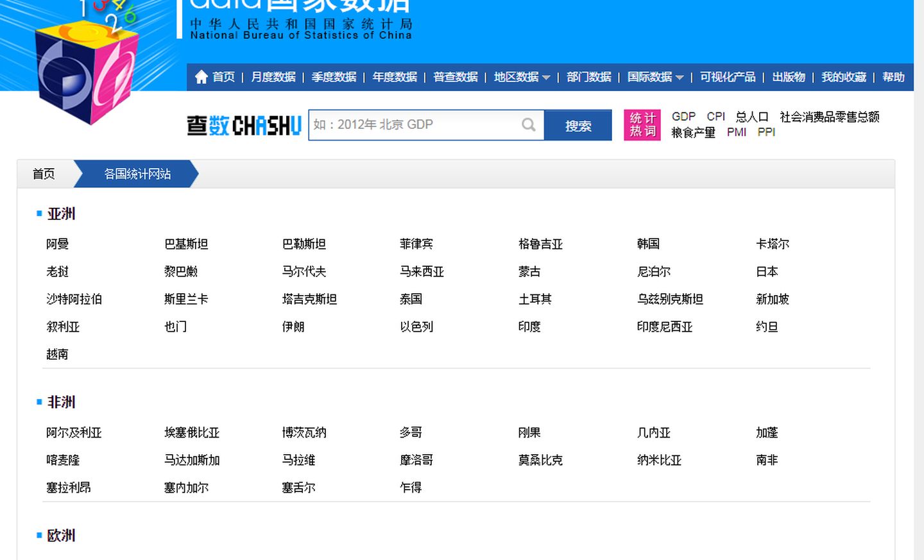The height and width of the screenshot is (560, 924).
Task: Click the 统计热词 hot words icon
Action: coord(641,124)
